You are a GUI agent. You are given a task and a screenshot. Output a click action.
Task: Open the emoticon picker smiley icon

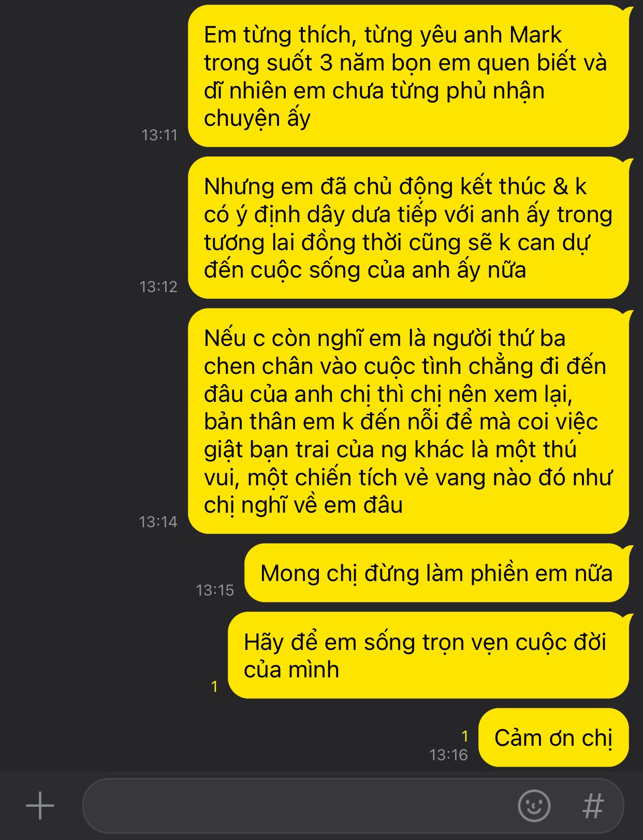click(534, 806)
